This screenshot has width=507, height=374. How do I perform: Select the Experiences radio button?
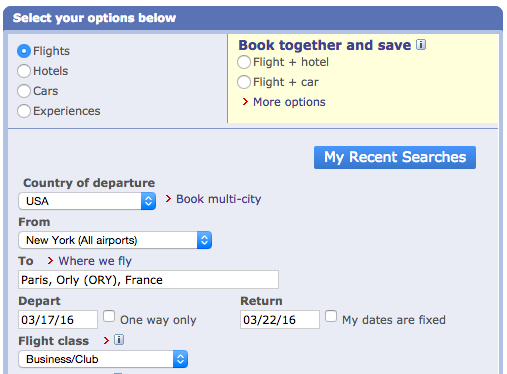pos(24,111)
